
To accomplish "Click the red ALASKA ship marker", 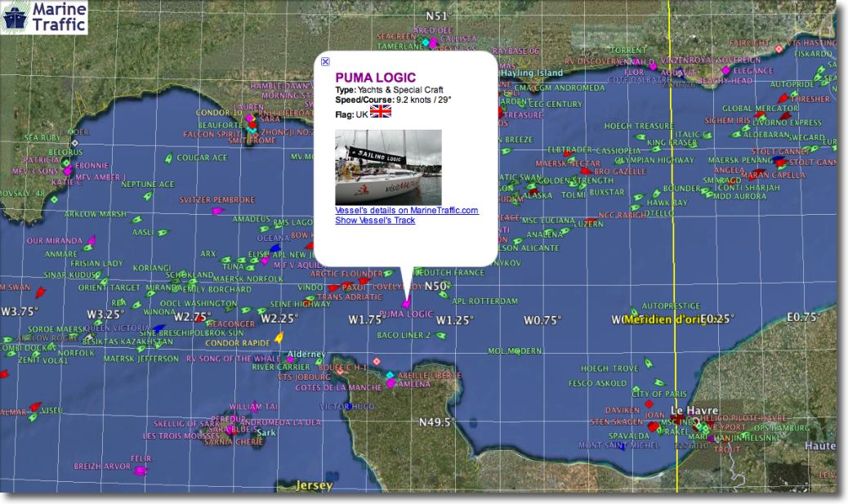I will [533, 192].
